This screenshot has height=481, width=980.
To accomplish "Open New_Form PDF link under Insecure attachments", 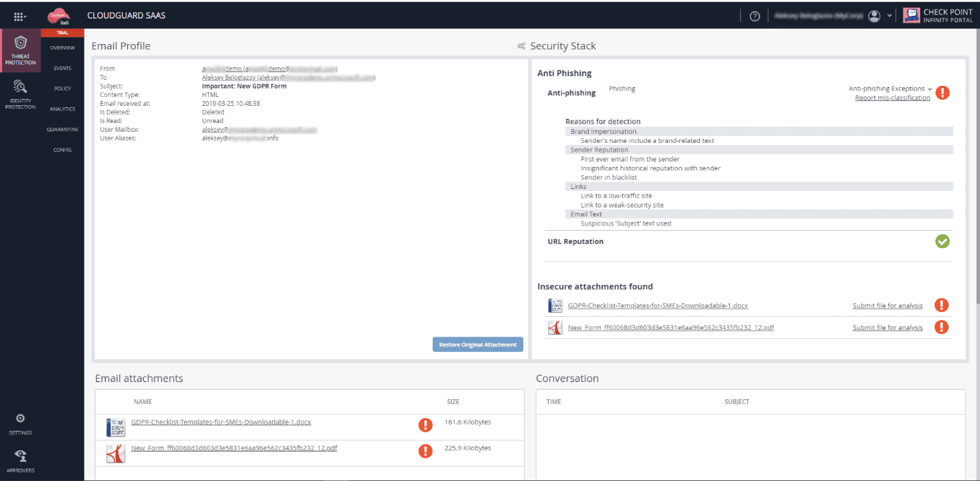I will point(670,328).
